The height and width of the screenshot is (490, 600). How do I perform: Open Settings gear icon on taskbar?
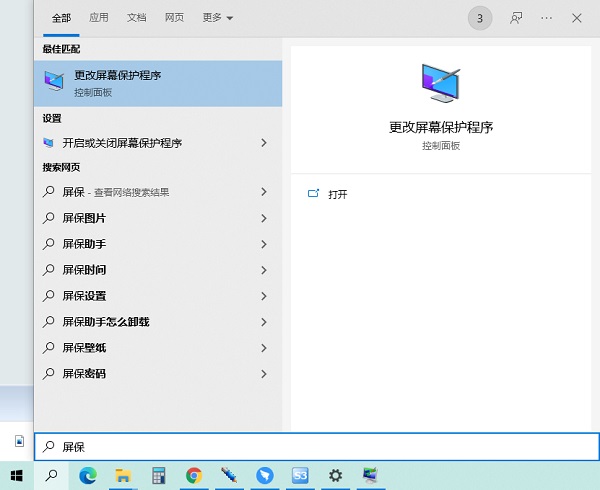[335, 476]
